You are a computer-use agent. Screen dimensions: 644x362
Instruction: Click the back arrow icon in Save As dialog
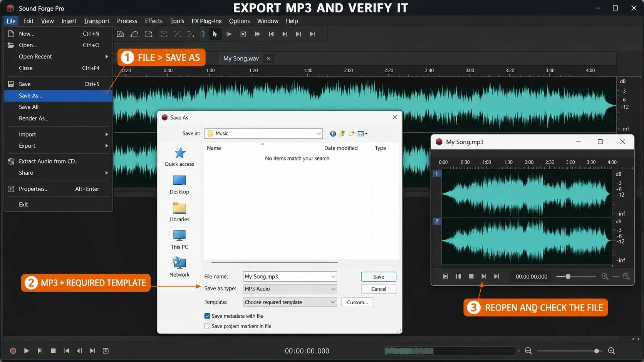point(333,134)
